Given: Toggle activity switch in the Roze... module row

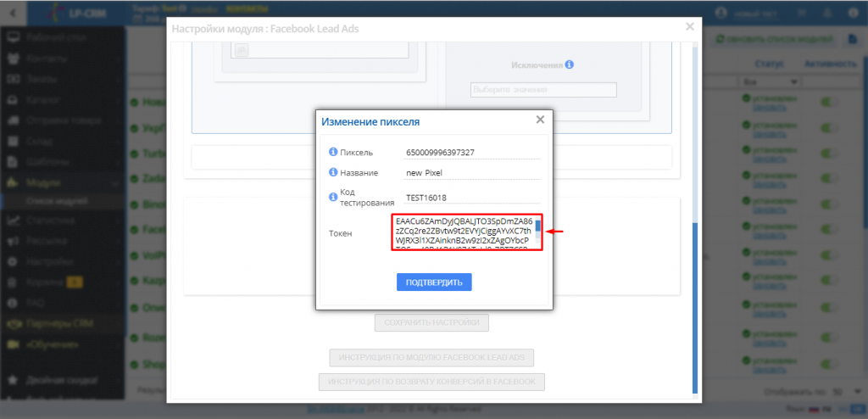Looking at the screenshot, I should (x=829, y=338).
